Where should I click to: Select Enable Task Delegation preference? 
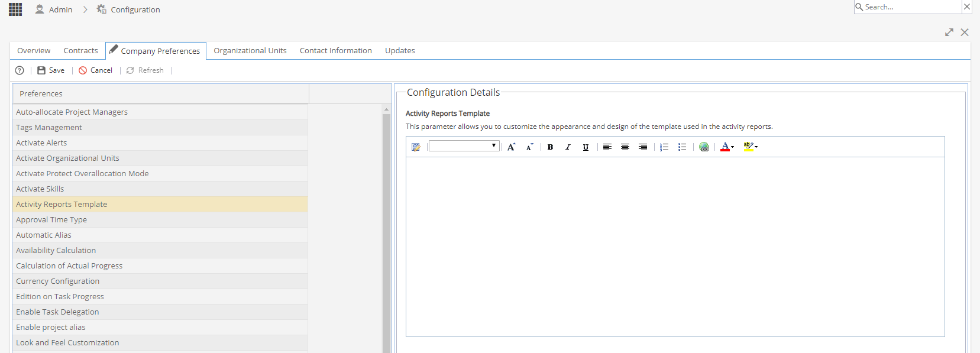click(160, 312)
